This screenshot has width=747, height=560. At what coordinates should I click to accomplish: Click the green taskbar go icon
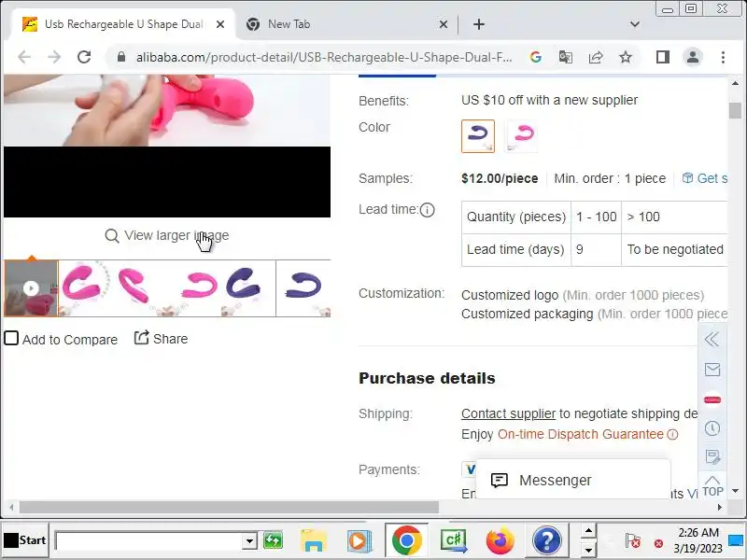pyautogui.click(x=274, y=541)
